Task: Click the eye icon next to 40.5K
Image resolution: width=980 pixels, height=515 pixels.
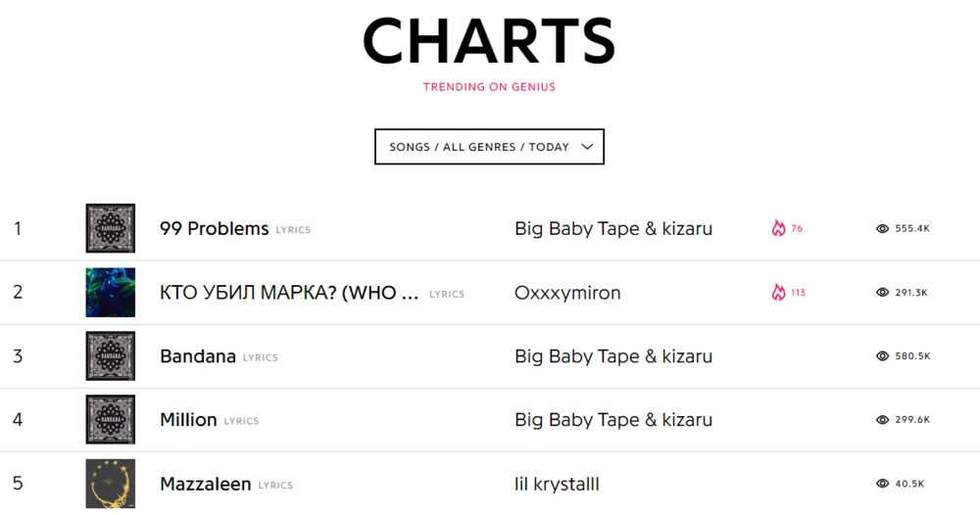Action: click(883, 483)
